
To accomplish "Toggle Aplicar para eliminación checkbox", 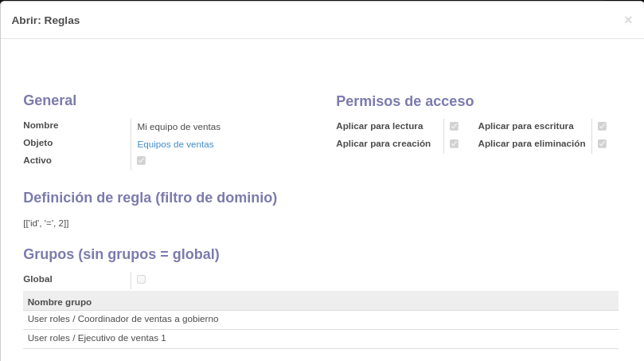I will [x=602, y=143].
